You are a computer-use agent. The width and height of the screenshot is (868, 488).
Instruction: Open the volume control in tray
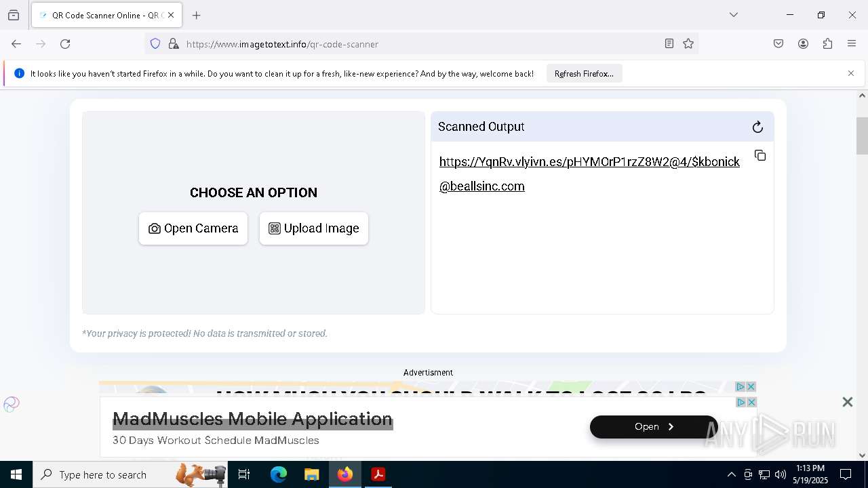[x=781, y=474]
